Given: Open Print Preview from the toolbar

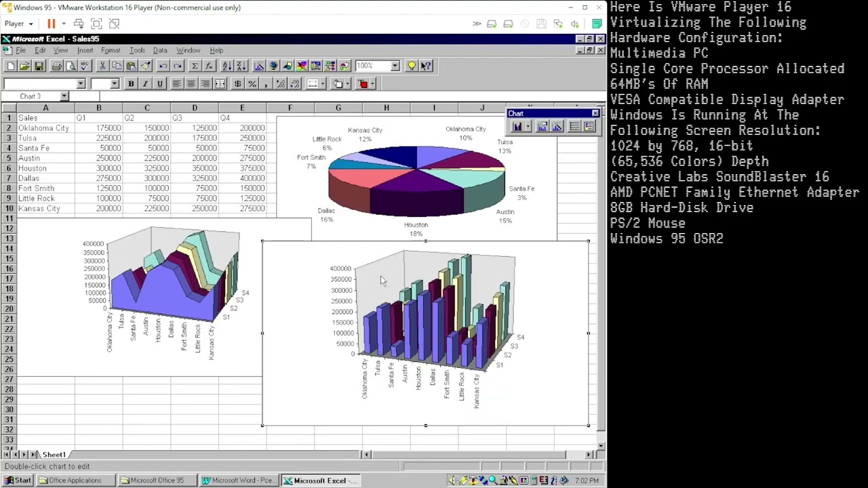Looking at the screenshot, I should tap(71, 66).
